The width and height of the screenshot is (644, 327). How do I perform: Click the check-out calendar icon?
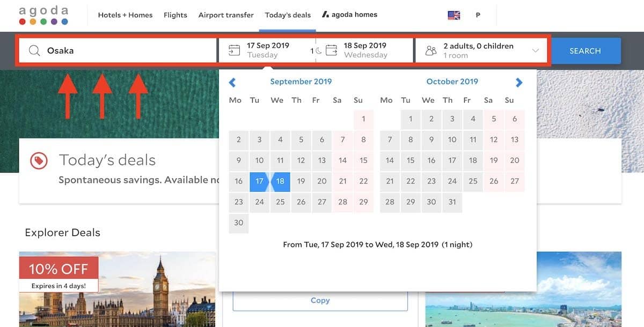click(x=332, y=50)
